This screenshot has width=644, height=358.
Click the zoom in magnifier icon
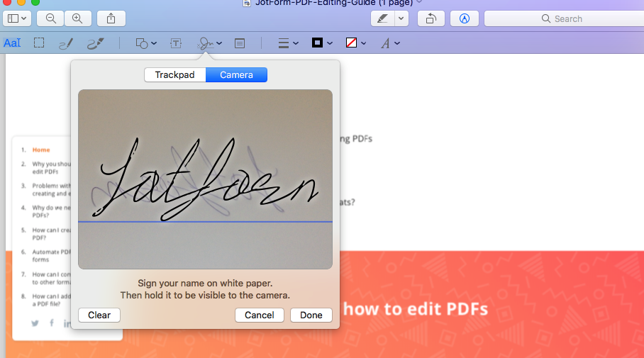click(x=77, y=18)
